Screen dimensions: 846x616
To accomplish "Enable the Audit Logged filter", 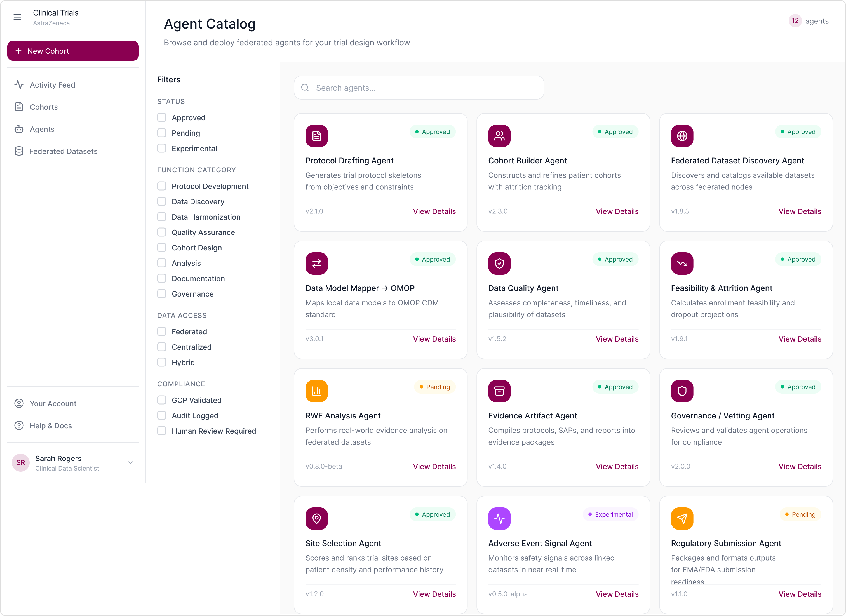I will tap(161, 415).
